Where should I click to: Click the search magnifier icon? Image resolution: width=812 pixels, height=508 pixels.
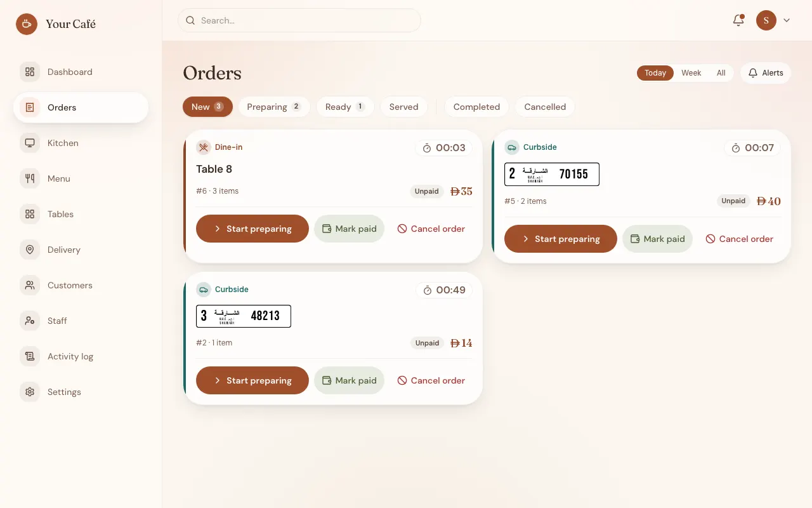190,20
